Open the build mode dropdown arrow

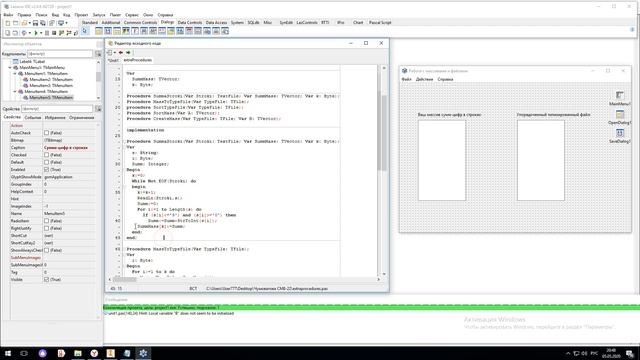point(29,33)
